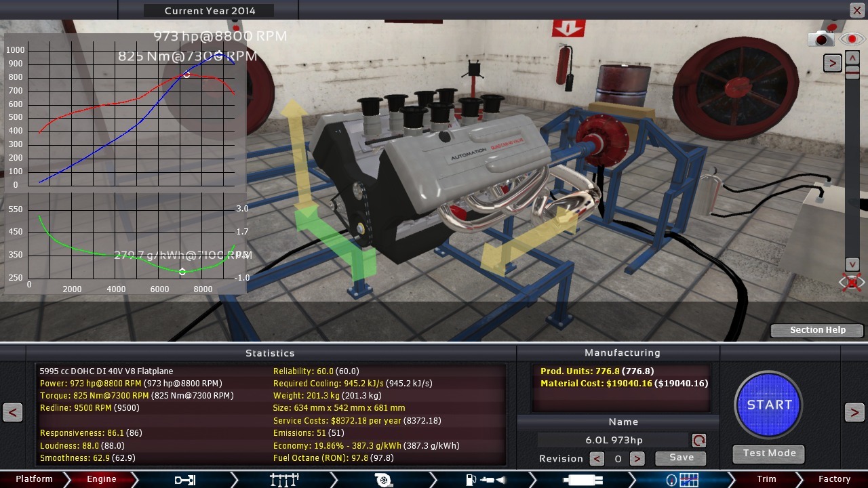The height and width of the screenshot is (488, 868).
Task: Regenerate the engine name with refresh icon
Action: click(698, 441)
